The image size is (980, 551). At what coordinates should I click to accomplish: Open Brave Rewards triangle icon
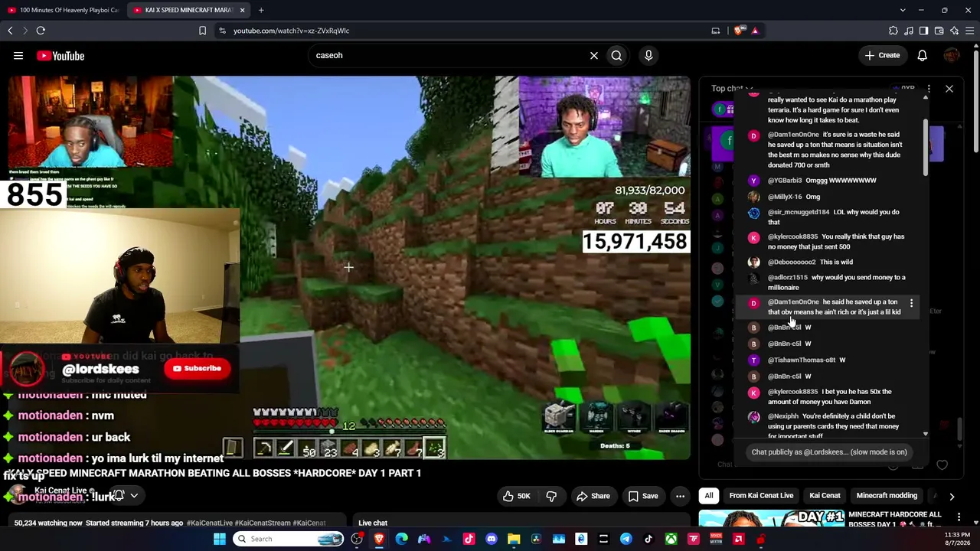tap(755, 31)
